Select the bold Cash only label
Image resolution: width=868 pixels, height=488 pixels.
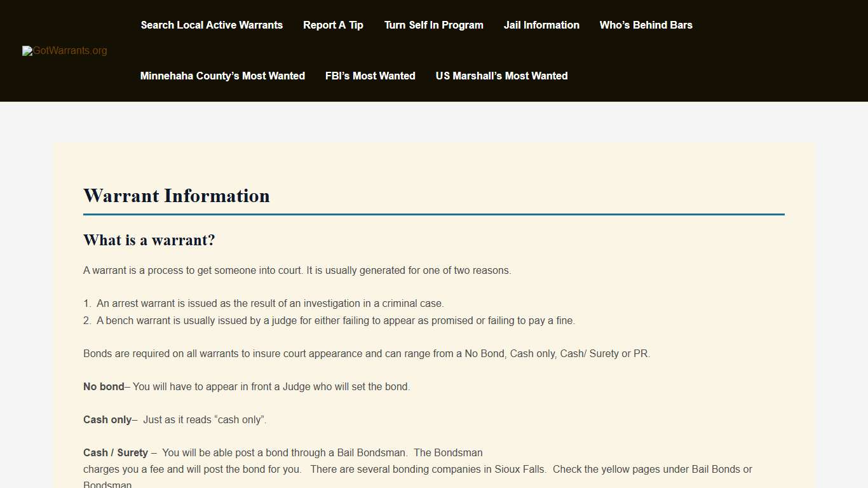click(107, 419)
